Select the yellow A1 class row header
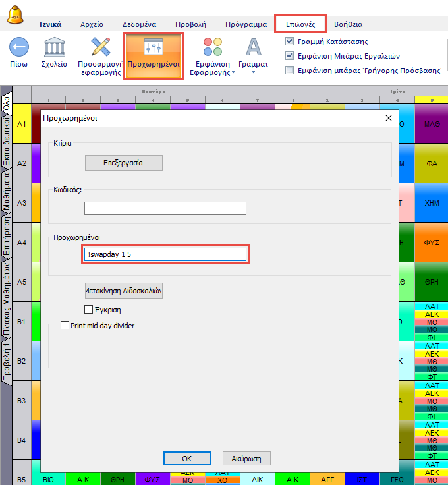Viewport: 448px width, 485px height. pyautogui.click(x=22, y=124)
